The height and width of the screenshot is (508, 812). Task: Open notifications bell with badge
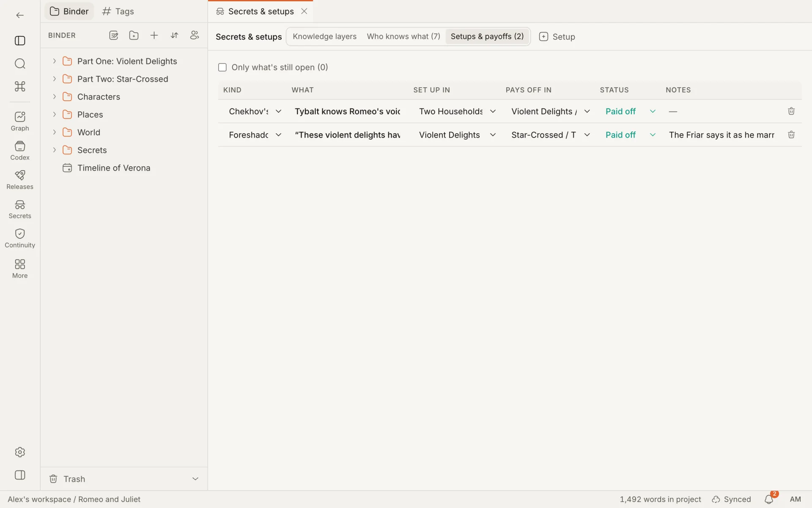pos(769,499)
